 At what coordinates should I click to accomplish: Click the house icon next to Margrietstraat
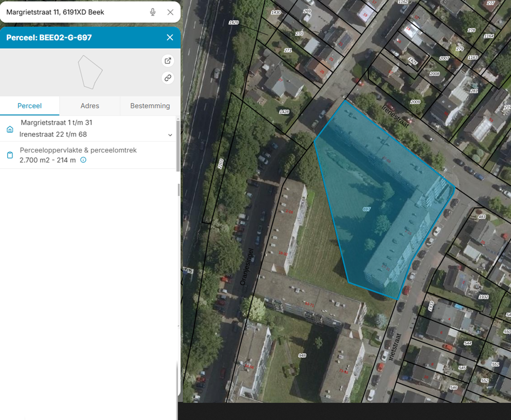click(10, 129)
